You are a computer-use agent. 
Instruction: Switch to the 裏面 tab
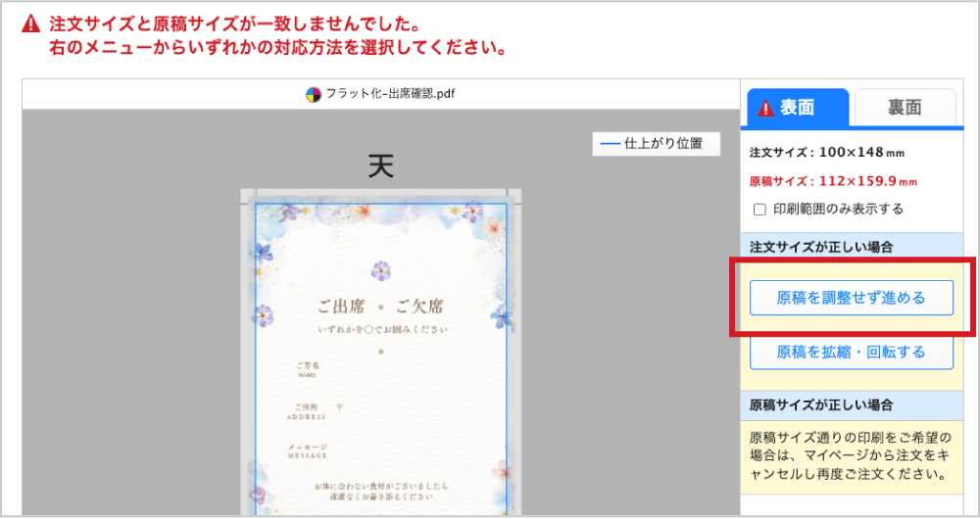905,108
